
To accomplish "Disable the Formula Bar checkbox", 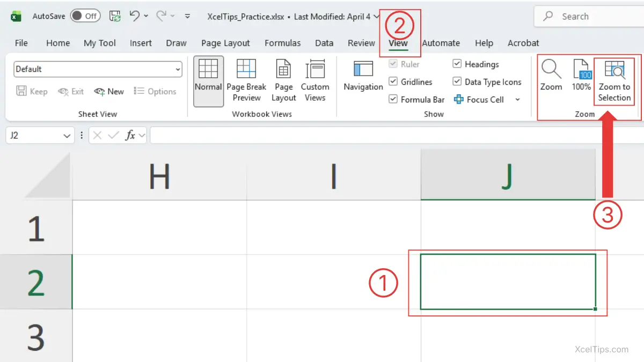I will click(x=393, y=99).
